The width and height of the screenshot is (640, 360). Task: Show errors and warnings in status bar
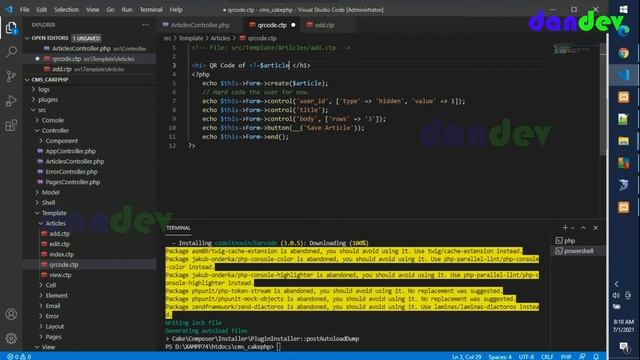pos(19,357)
